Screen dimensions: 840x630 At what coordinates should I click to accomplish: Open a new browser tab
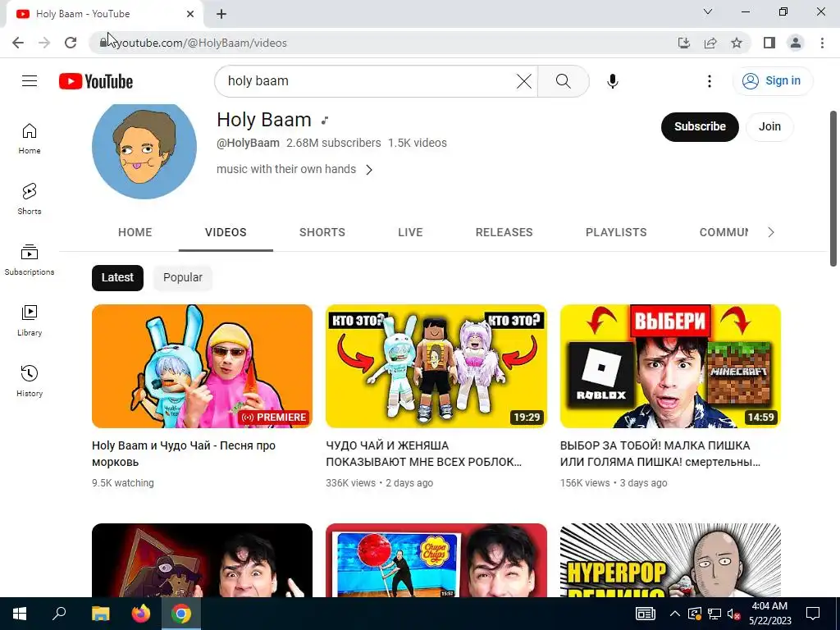(x=221, y=14)
